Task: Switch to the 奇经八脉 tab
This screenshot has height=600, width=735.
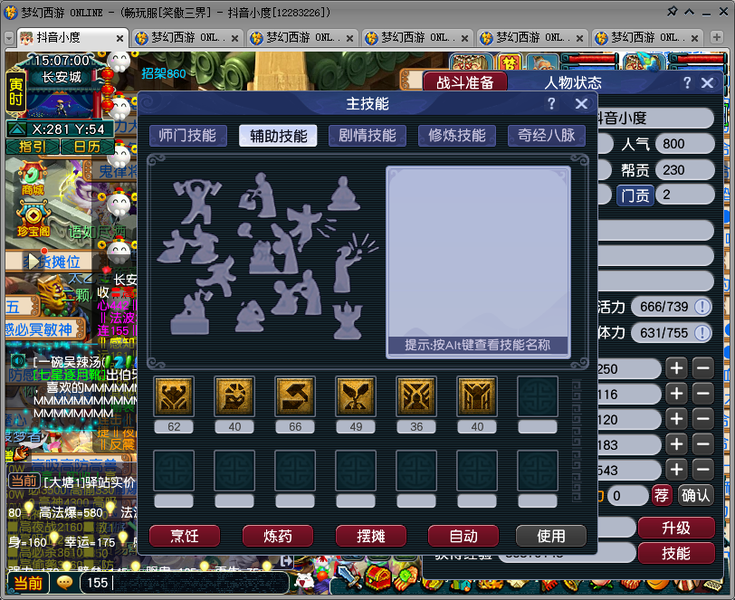Action: coord(547,135)
